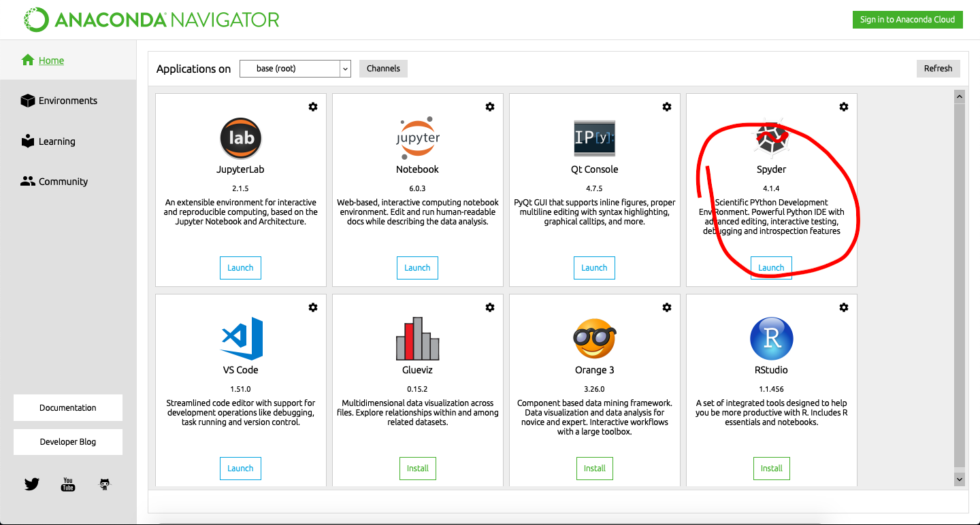Click the scrollbar up arrow

coord(960,97)
